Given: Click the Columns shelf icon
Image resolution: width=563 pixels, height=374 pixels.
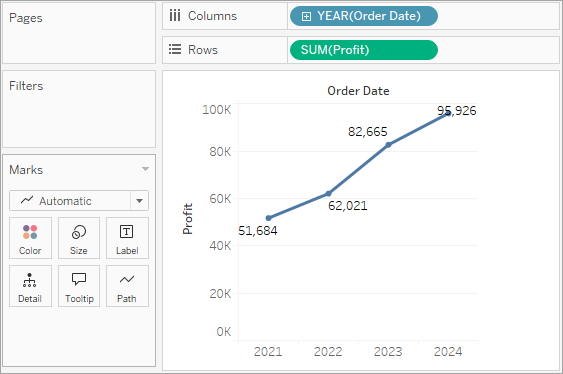Looking at the screenshot, I should [175, 16].
